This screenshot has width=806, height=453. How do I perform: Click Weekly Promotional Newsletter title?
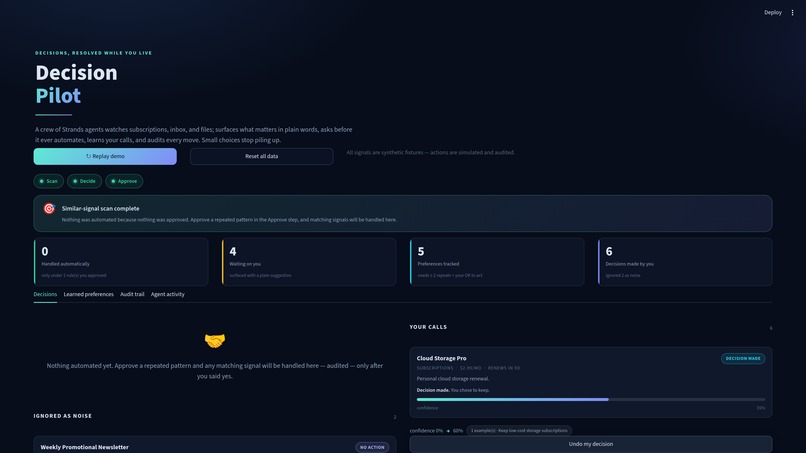[x=84, y=447]
